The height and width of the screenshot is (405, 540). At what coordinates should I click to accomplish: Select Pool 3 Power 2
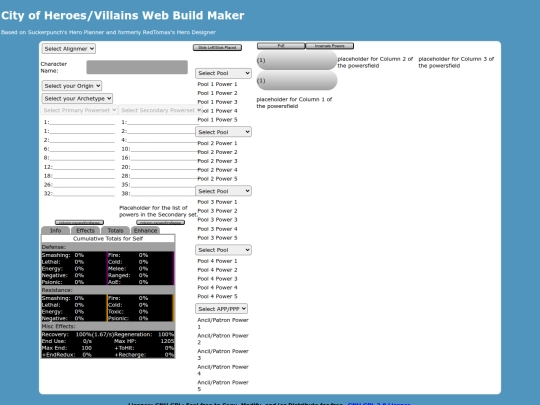pos(217,211)
